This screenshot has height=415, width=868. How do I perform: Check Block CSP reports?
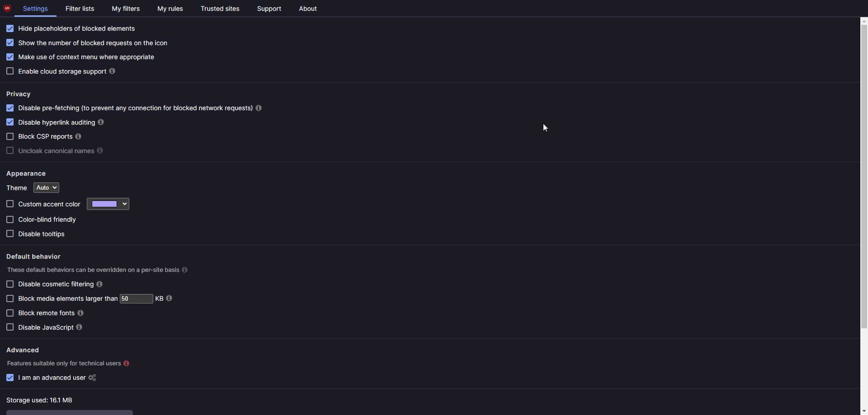tap(10, 136)
